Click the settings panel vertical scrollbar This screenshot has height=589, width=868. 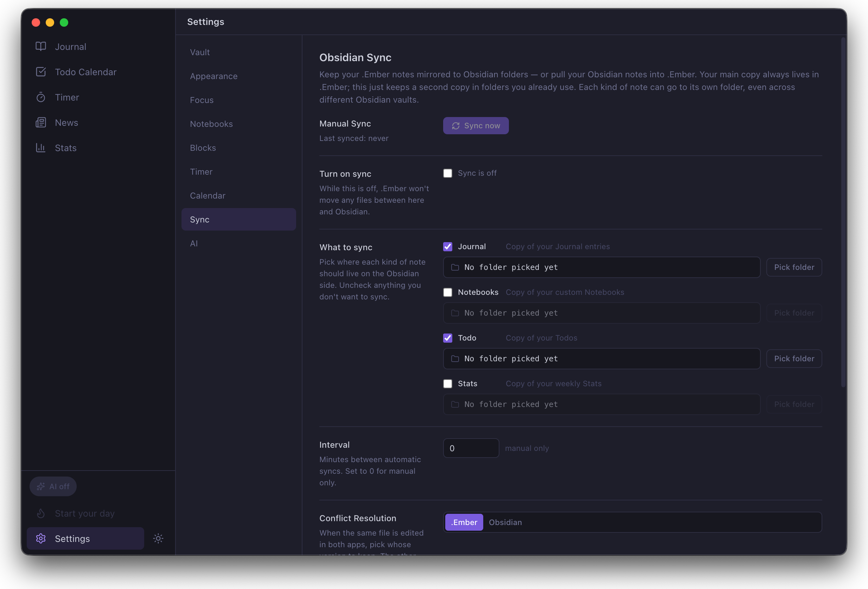[843, 212]
